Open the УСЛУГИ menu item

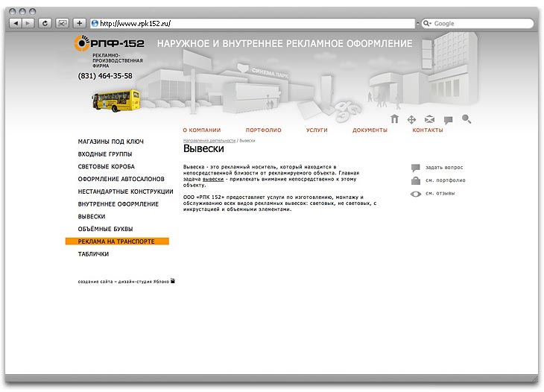coord(317,130)
